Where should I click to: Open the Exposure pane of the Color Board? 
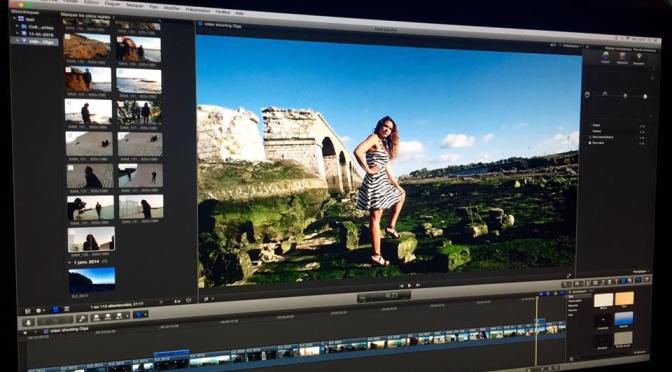tap(639, 58)
